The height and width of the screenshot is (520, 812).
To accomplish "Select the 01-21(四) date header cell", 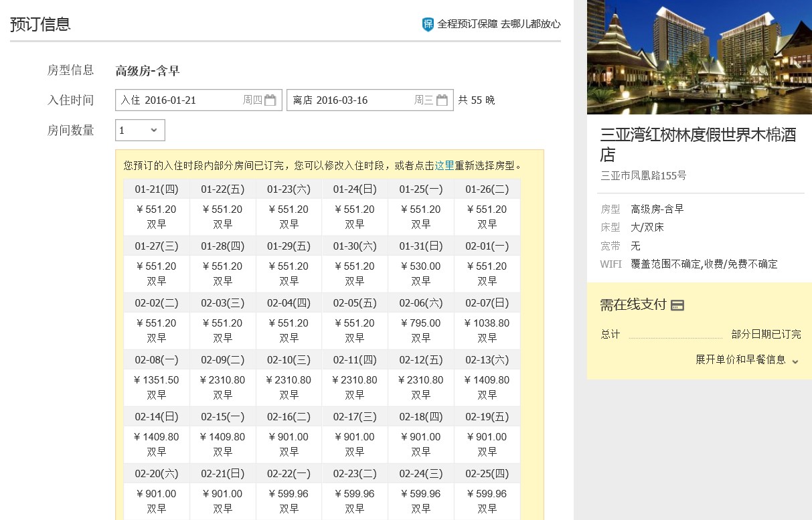I will (x=157, y=189).
